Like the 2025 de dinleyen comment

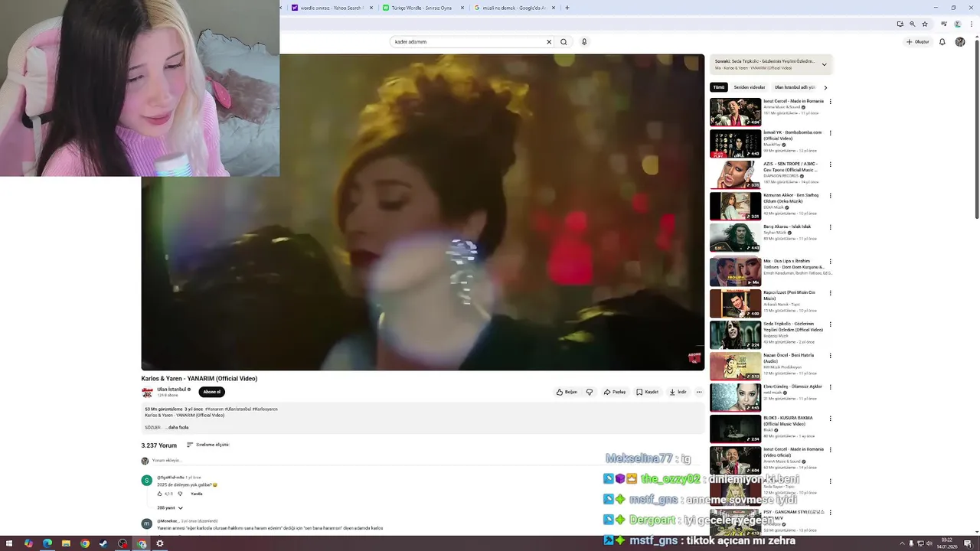[160, 494]
